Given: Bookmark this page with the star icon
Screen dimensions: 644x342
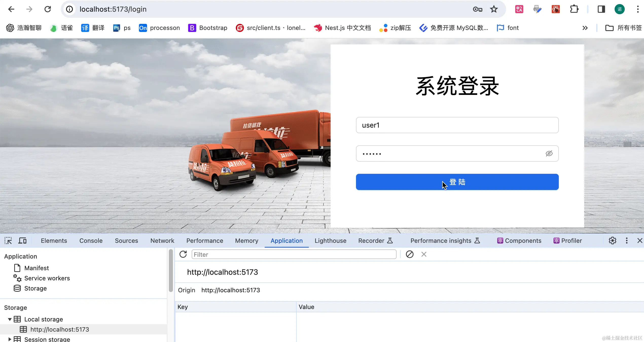Looking at the screenshot, I should tap(494, 9).
